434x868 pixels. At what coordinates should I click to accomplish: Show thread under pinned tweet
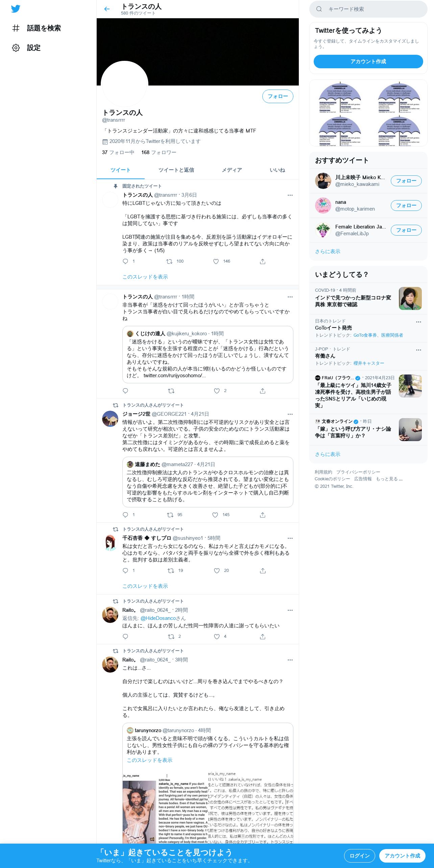pos(145,277)
